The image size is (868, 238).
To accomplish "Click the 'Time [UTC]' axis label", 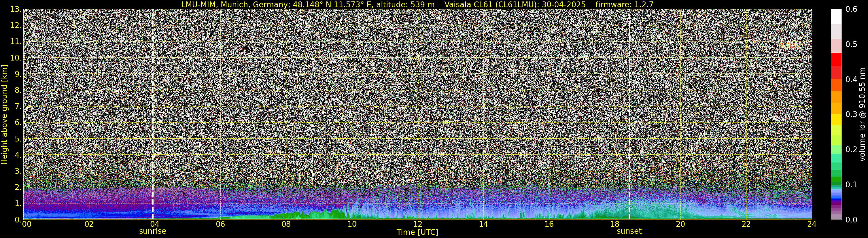I will tap(417, 232).
